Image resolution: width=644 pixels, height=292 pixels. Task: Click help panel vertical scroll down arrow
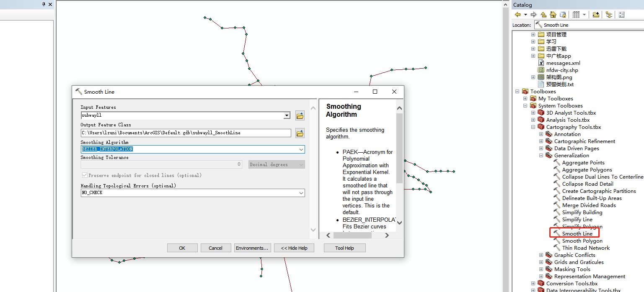[399, 223]
